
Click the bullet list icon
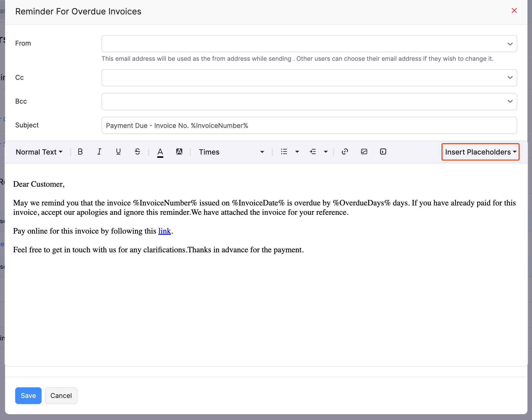(x=283, y=152)
